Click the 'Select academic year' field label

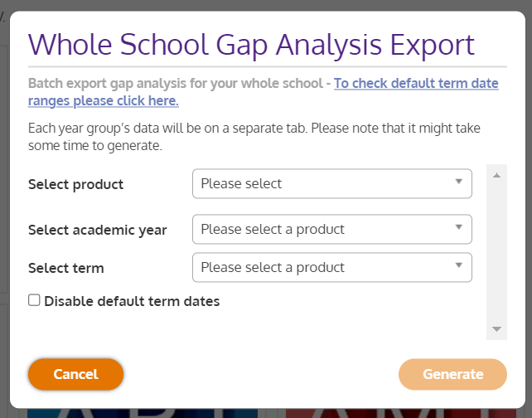point(97,230)
